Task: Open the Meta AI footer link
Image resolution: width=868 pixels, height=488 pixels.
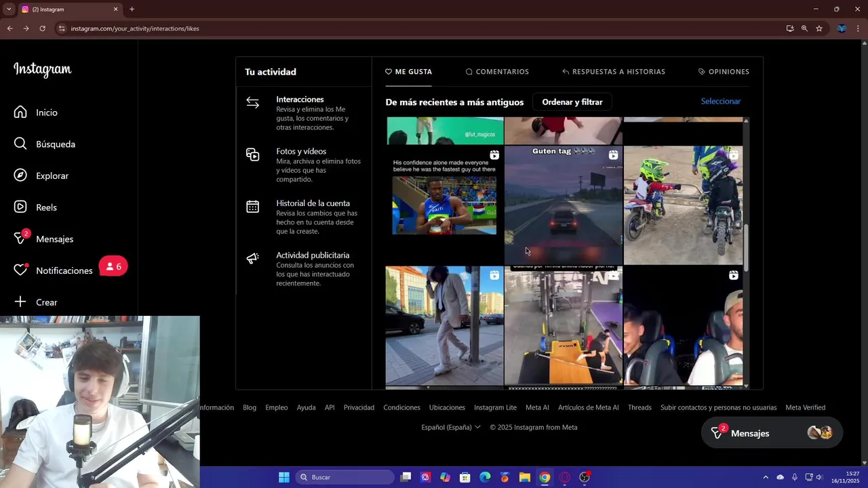Action: click(537, 407)
